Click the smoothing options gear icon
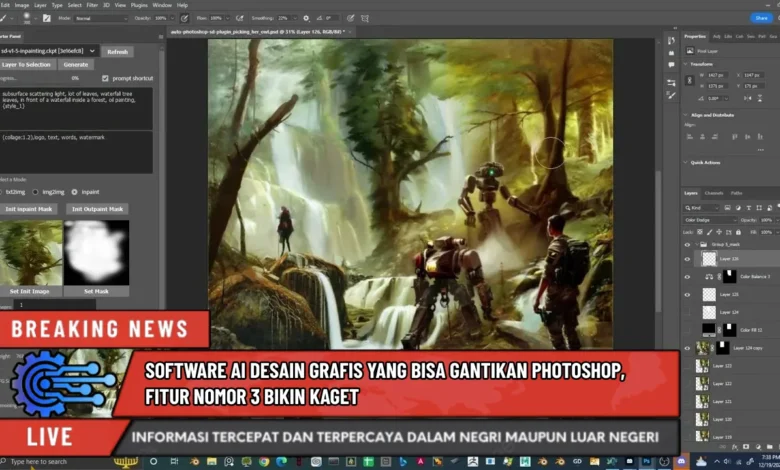Image resolution: width=780 pixels, height=470 pixels. click(x=306, y=18)
